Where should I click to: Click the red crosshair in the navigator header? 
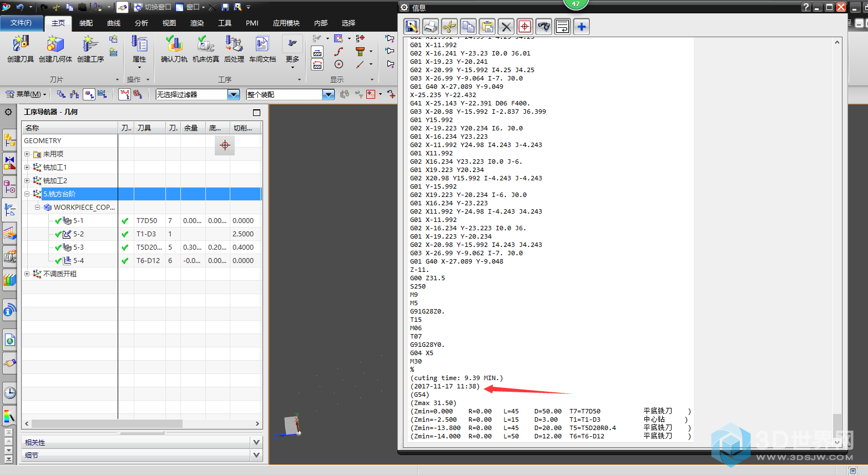225,145
